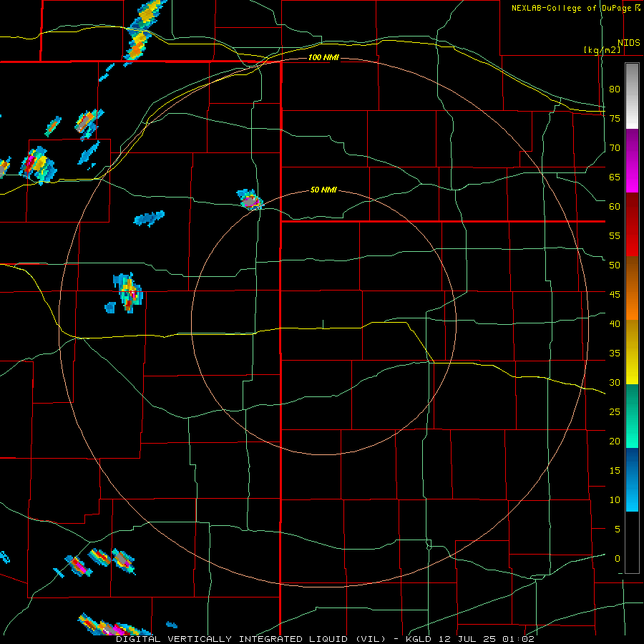The width and height of the screenshot is (644, 644).
Task: Click the 100 NMI range ring label
Action: tap(323, 57)
